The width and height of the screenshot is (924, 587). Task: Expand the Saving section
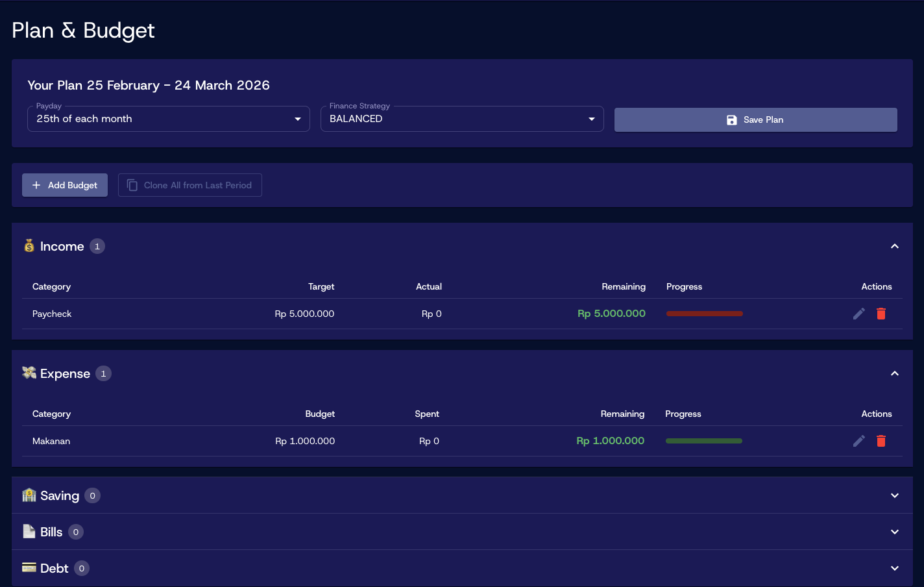coord(894,495)
